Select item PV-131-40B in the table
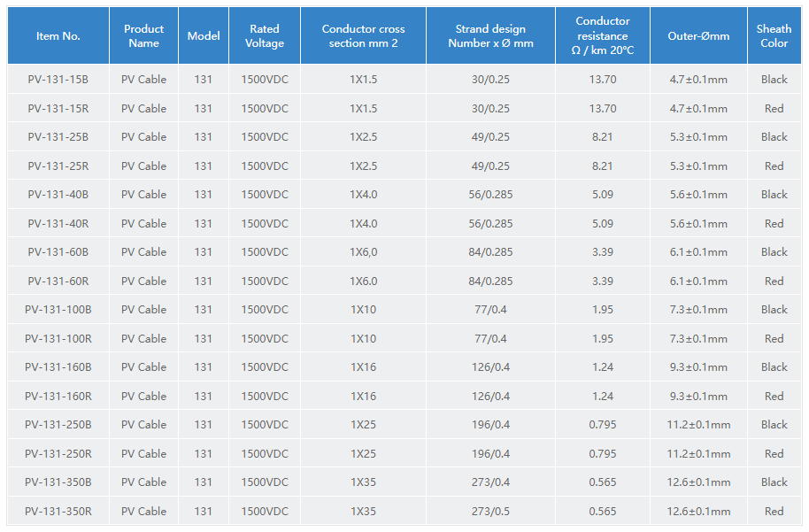Viewport: 809px width, 532px height. click(x=58, y=195)
